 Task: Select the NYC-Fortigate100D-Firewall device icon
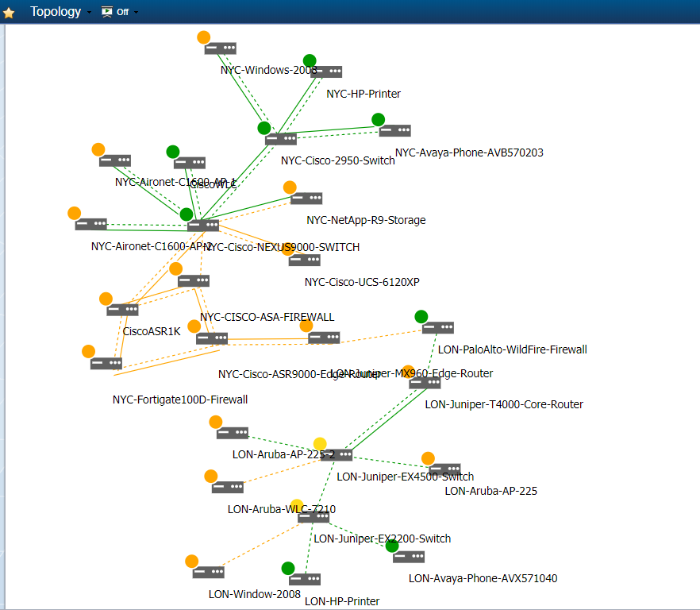tap(106, 363)
